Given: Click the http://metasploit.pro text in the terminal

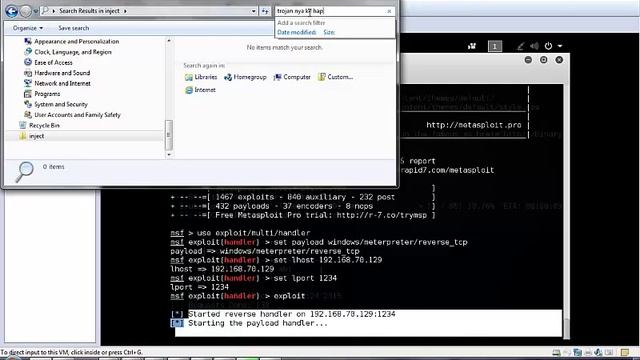Looking at the screenshot, I should [474, 125].
